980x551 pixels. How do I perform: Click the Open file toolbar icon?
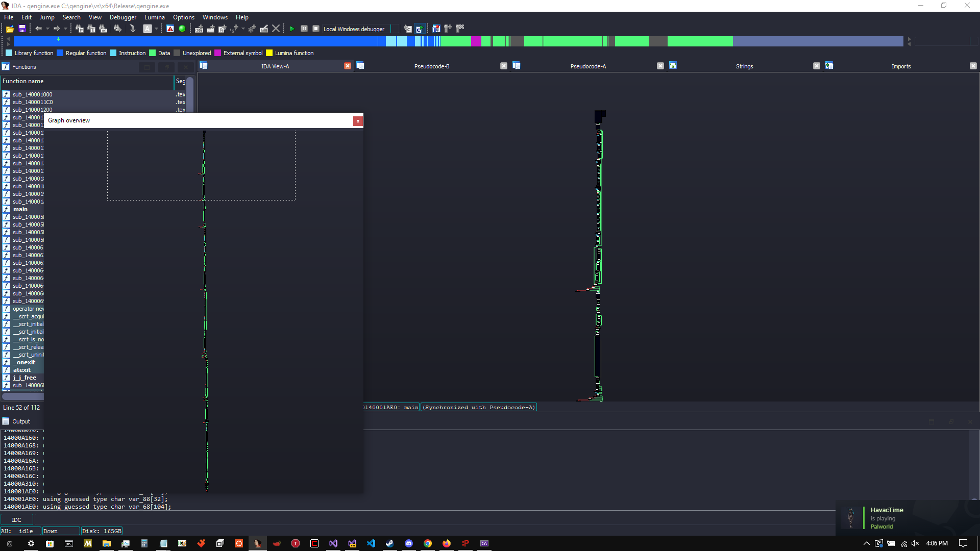pyautogui.click(x=10, y=29)
